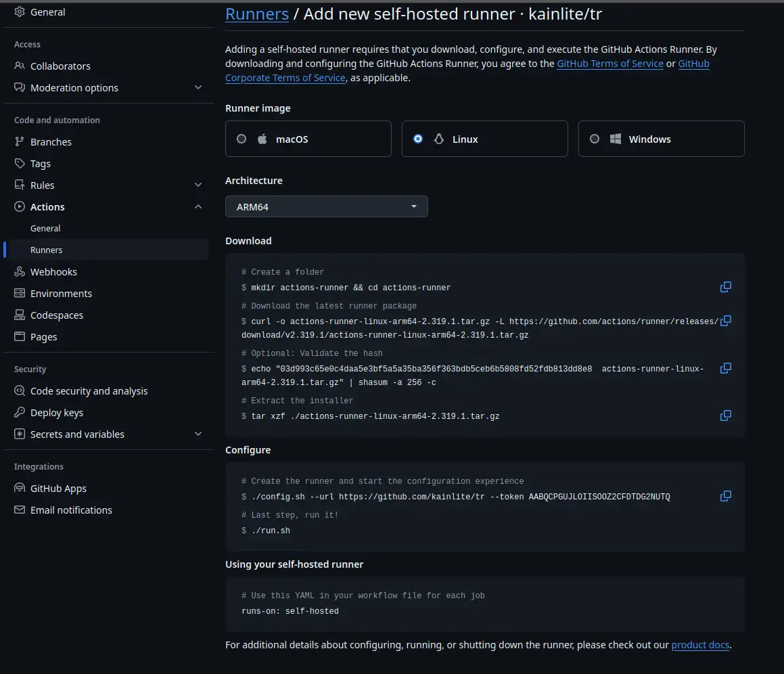Click the Moderation options comment icon

point(20,87)
